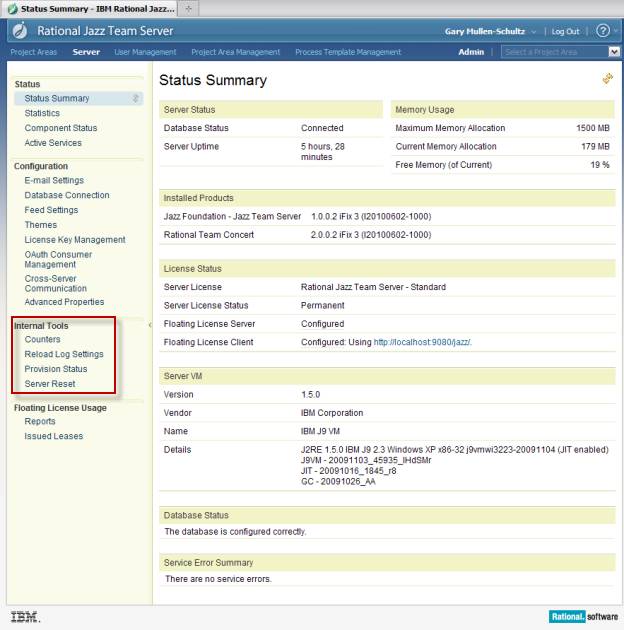Click the IBM Corporation vendor value

tap(332, 413)
